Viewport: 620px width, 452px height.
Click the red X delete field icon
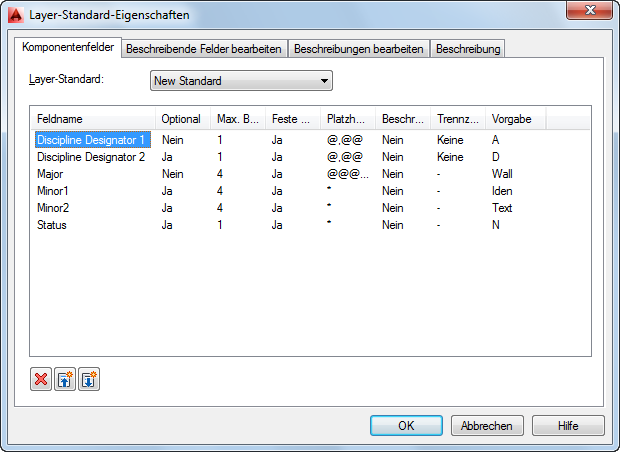pyautogui.click(x=41, y=379)
